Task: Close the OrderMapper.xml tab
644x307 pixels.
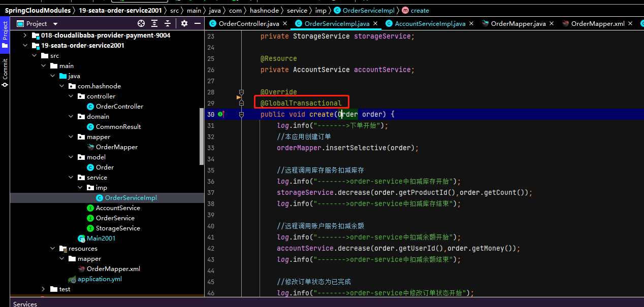Action: 630,23
